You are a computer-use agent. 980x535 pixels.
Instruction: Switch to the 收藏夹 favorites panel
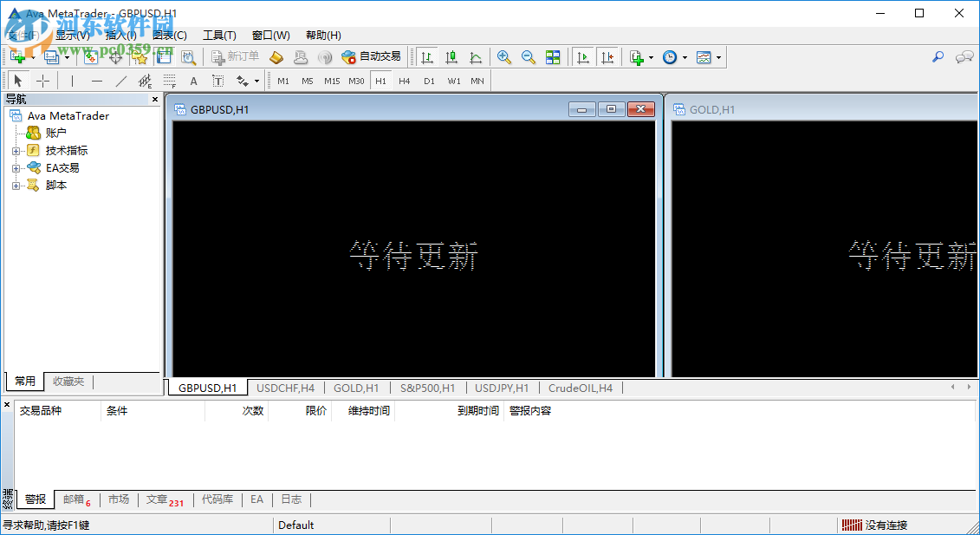click(68, 381)
